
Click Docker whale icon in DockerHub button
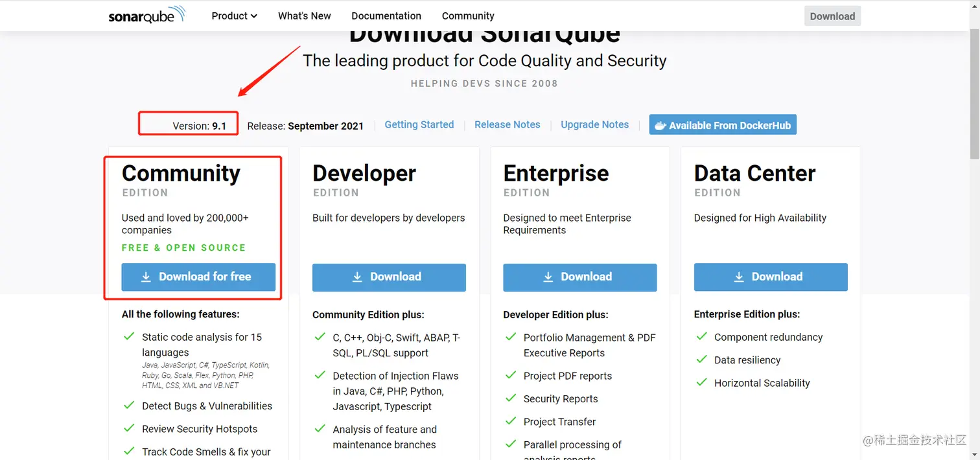[660, 125]
